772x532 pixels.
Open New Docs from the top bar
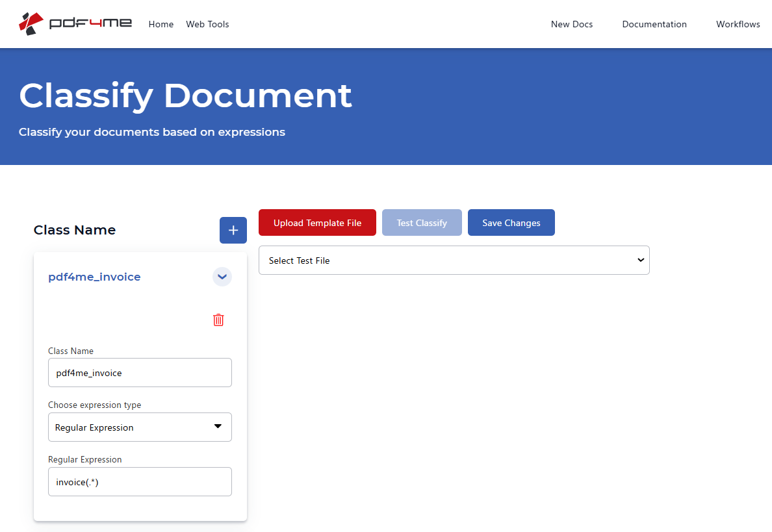click(x=571, y=24)
